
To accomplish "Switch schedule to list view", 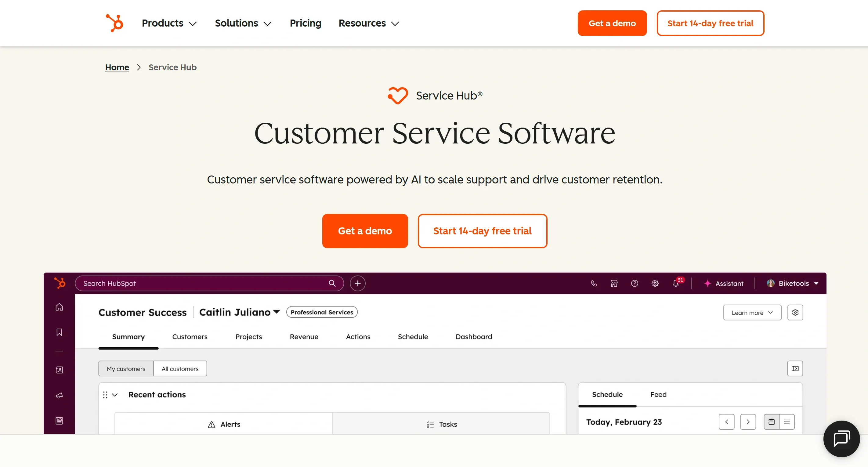I will tap(787, 422).
